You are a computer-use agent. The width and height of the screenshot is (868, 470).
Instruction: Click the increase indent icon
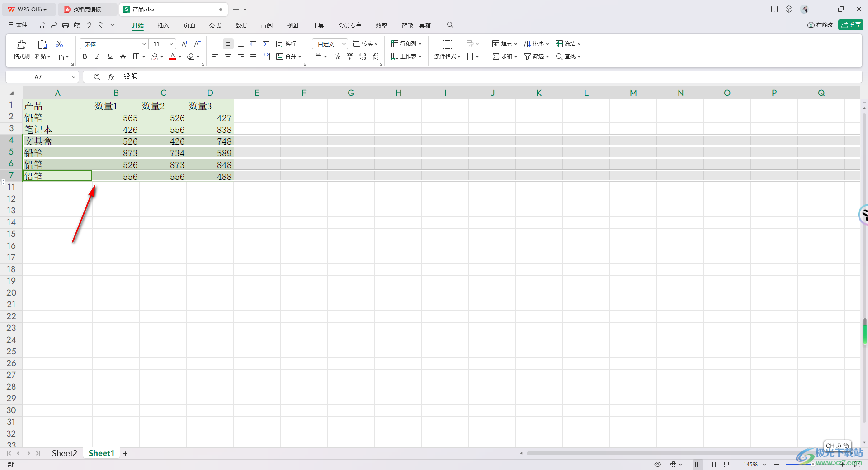click(266, 44)
